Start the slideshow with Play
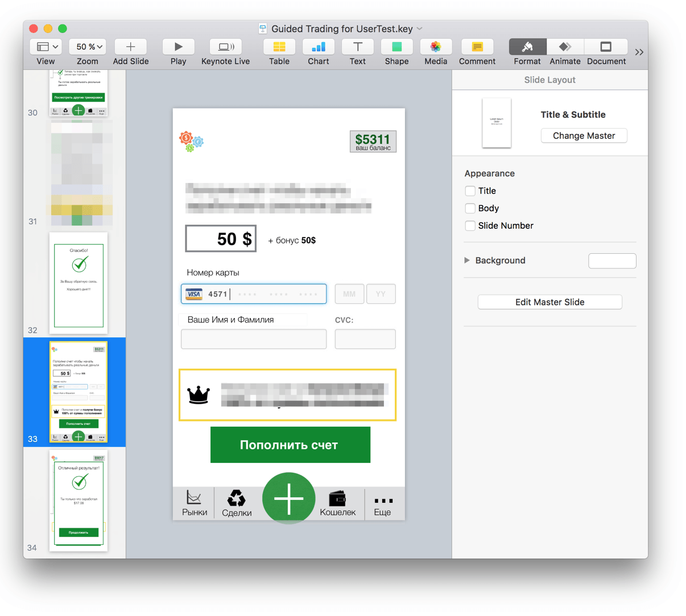 [x=178, y=47]
